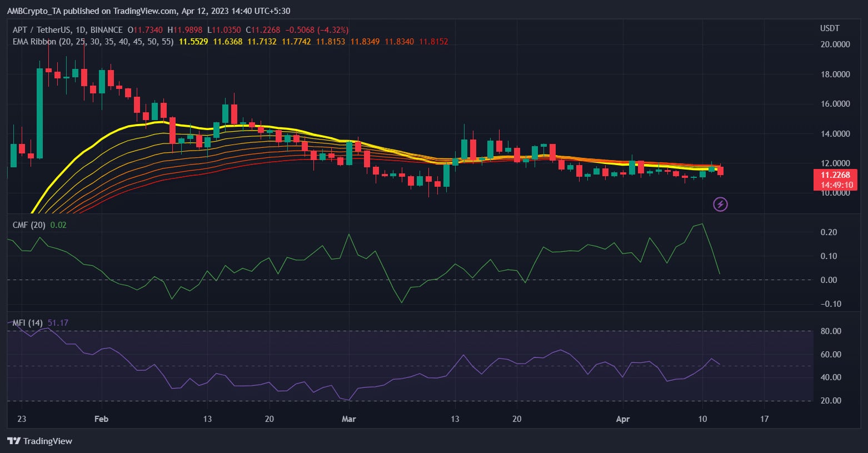The width and height of the screenshot is (868, 453).
Task: Select the EMA value 11.8152
Action: click(433, 42)
